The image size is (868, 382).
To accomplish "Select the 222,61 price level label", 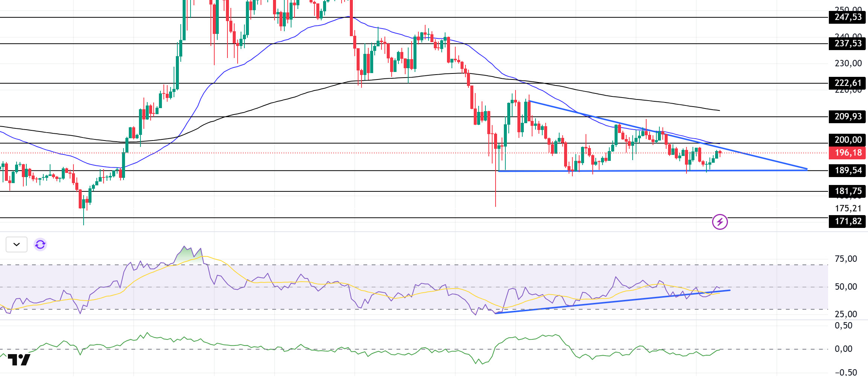I will (x=848, y=83).
